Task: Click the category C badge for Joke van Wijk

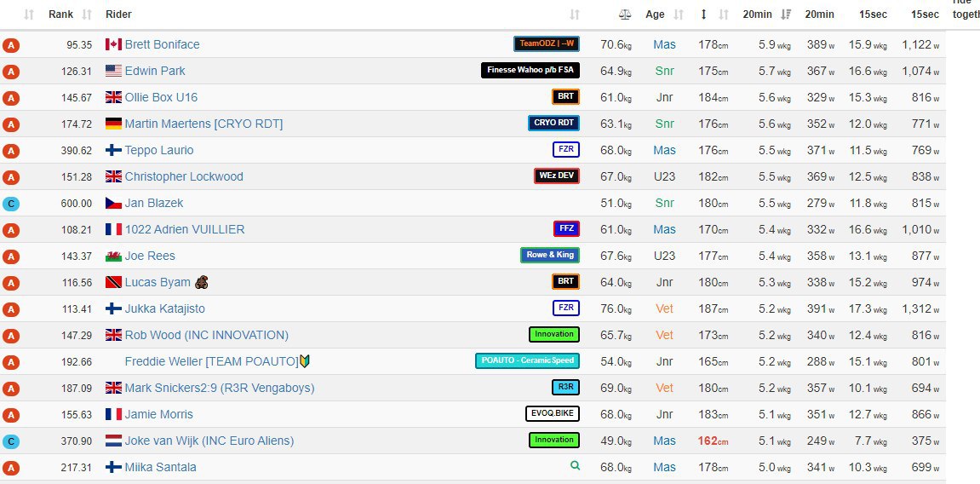Action: (10, 441)
